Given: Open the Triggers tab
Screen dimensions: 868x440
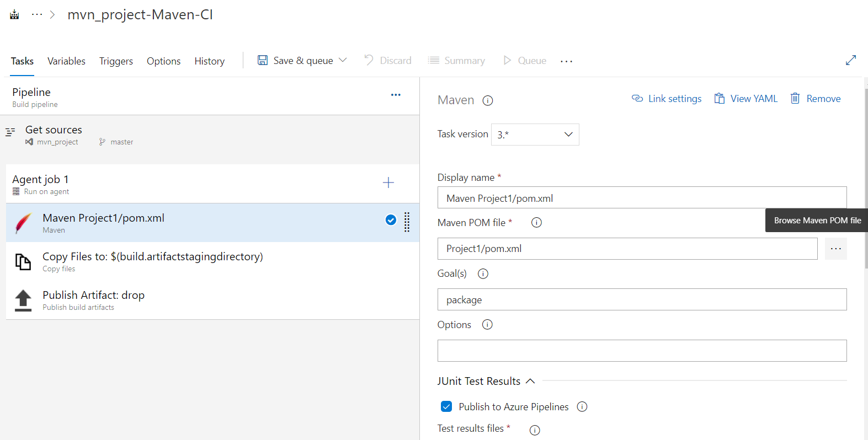Looking at the screenshot, I should [116, 61].
